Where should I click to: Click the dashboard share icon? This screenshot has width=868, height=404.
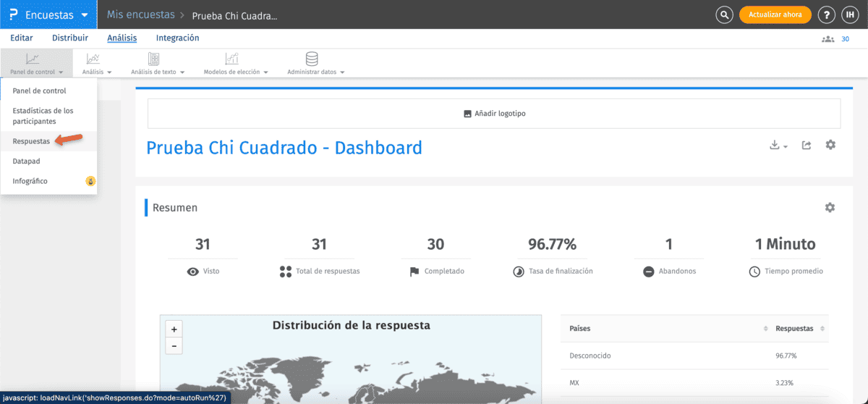pyautogui.click(x=807, y=146)
